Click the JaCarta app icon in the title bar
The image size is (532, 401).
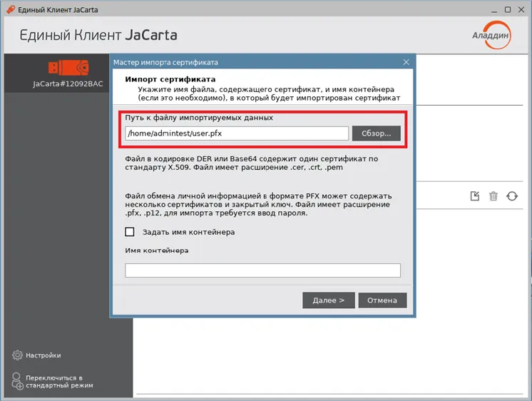coord(11,9)
